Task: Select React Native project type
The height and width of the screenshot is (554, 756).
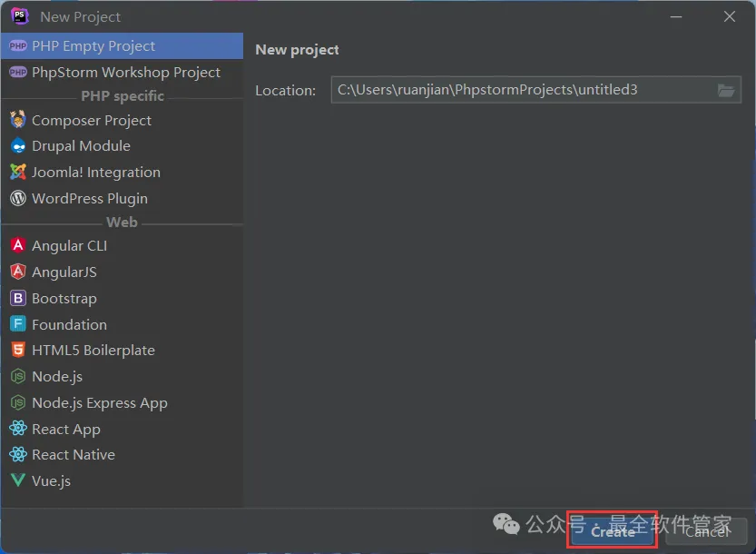Action: (x=122, y=455)
